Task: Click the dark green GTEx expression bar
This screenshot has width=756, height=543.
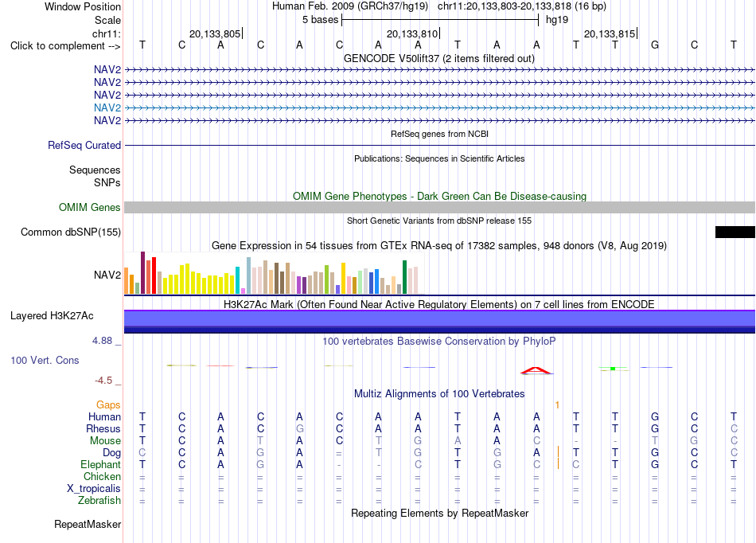Action: (x=404, y=277)
